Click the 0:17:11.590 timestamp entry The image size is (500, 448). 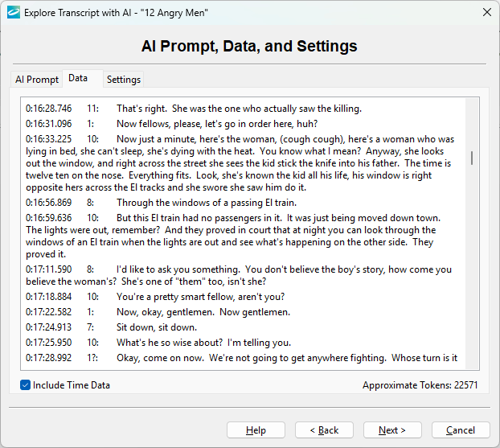48,269
